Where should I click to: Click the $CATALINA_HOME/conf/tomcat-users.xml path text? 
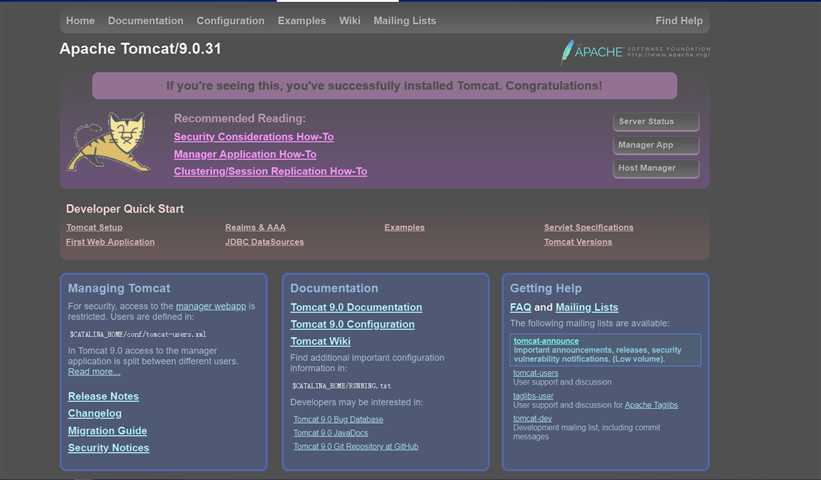tap(138, 334)
